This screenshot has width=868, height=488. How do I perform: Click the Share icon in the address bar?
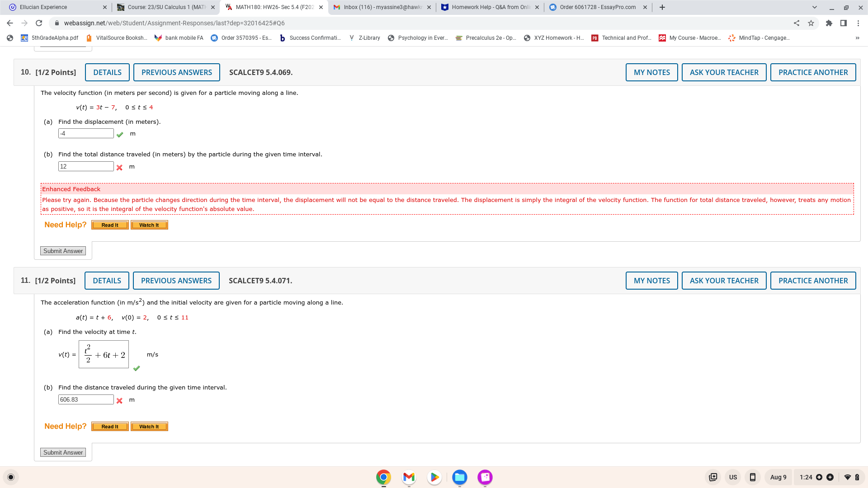(797, 23)
